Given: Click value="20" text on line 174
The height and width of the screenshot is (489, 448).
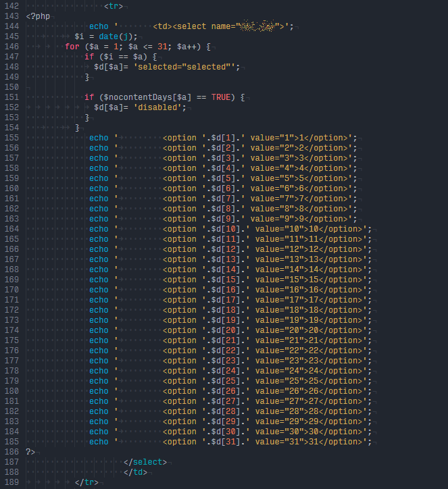Looking at the screenshot, I should (280, 330).
